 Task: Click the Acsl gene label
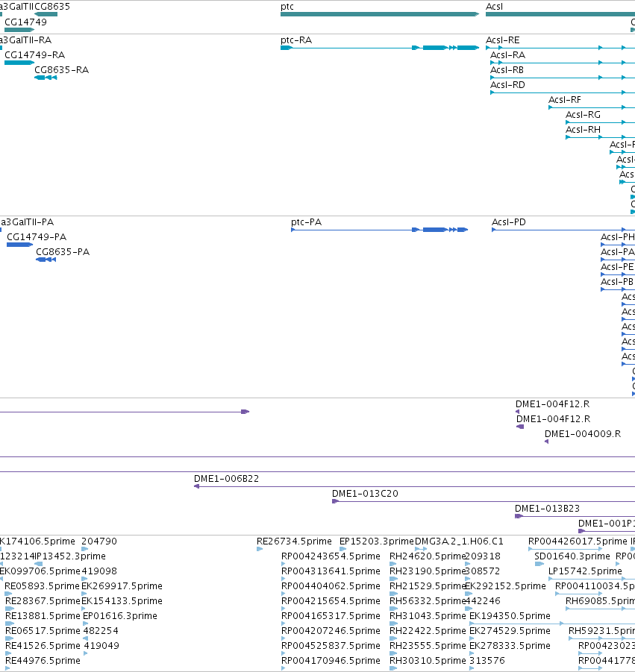494,7
